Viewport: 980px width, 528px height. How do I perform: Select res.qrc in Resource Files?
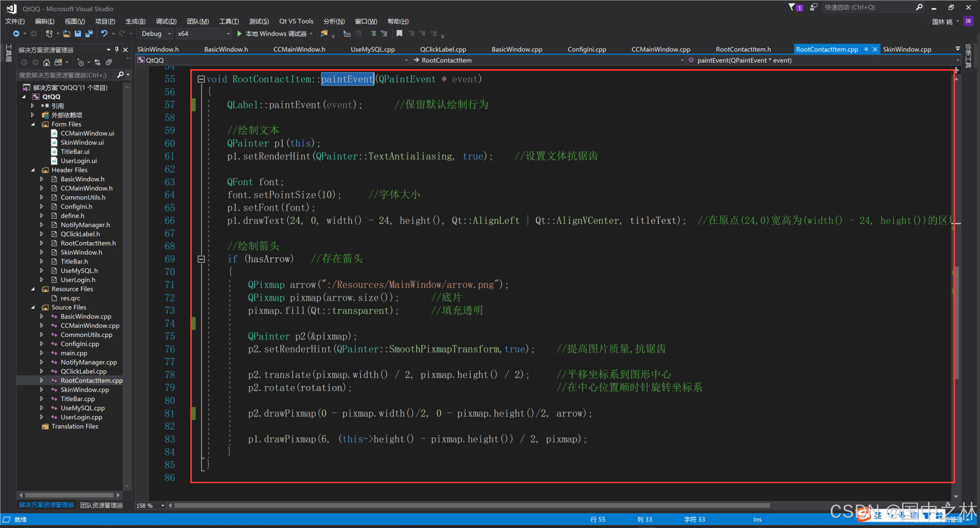pos(70,298)
